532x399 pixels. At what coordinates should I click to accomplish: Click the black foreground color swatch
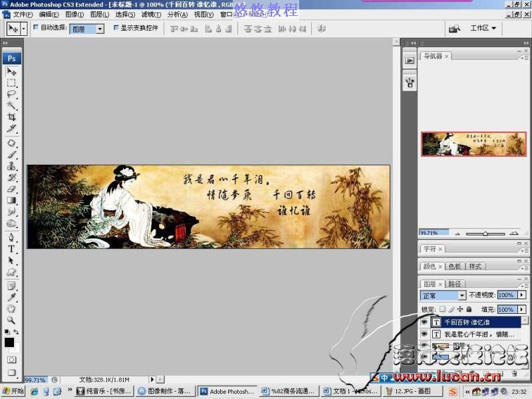click(9, 342)
